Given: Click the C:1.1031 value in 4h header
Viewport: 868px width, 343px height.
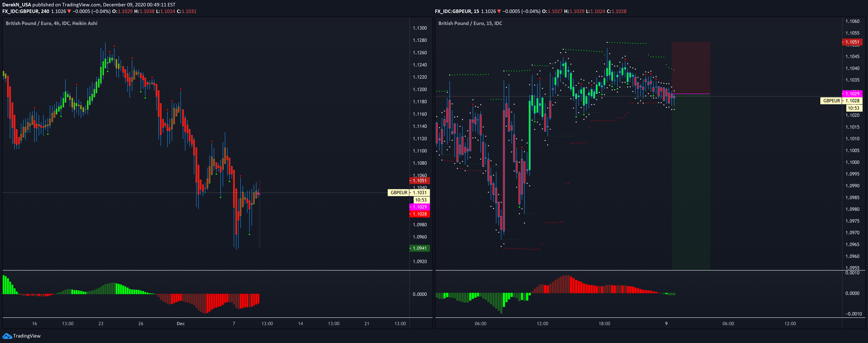Looking at the screenshot, I should point(187,11).
